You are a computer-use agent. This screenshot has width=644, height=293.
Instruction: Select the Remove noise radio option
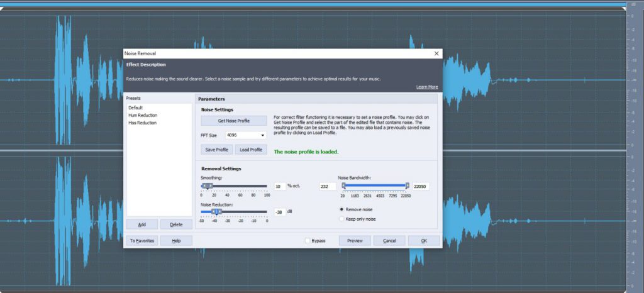pyautogui.click(x=341, y=209)
